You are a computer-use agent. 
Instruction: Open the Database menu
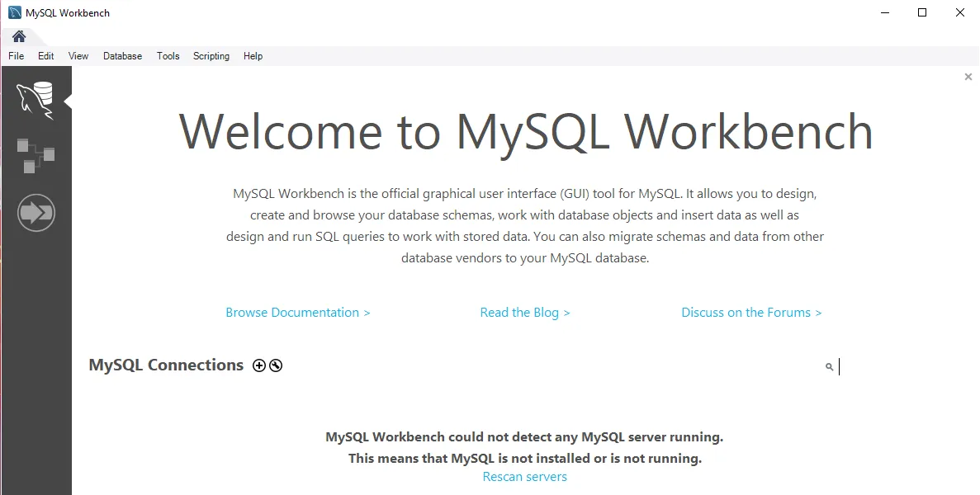coord(122,56)
